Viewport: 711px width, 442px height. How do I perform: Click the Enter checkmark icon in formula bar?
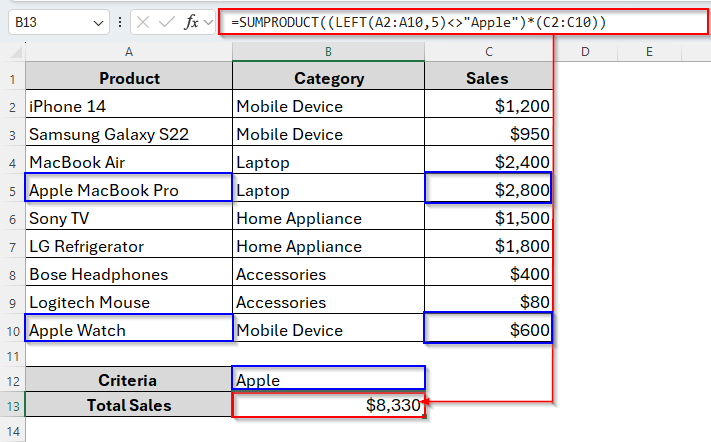point(166,21)
